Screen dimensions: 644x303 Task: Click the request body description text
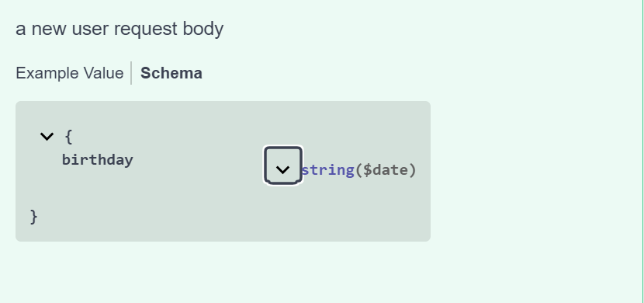pyautogui.click(x=119, y=30)
